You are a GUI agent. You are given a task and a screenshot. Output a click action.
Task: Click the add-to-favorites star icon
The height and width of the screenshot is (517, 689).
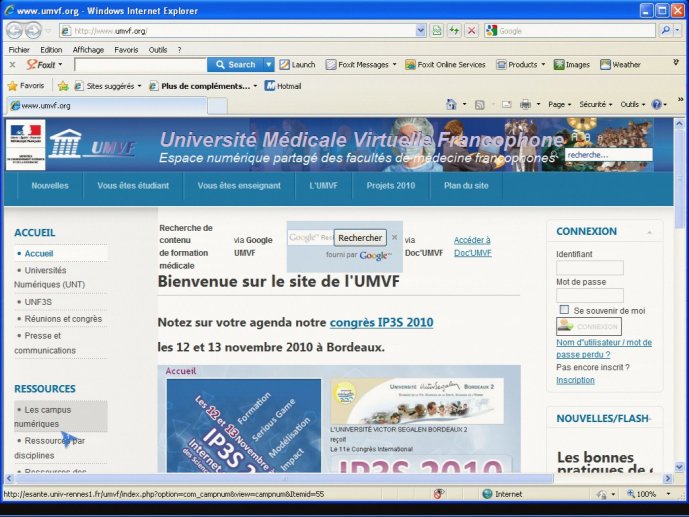(63, 86)
